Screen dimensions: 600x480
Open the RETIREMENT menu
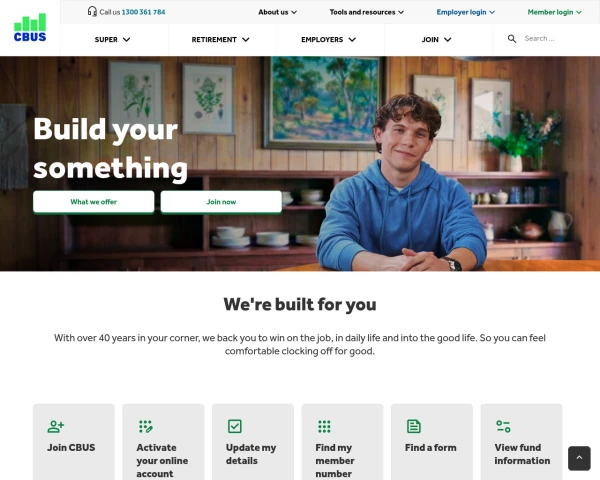pyautogui.click(x=221, y=39)
